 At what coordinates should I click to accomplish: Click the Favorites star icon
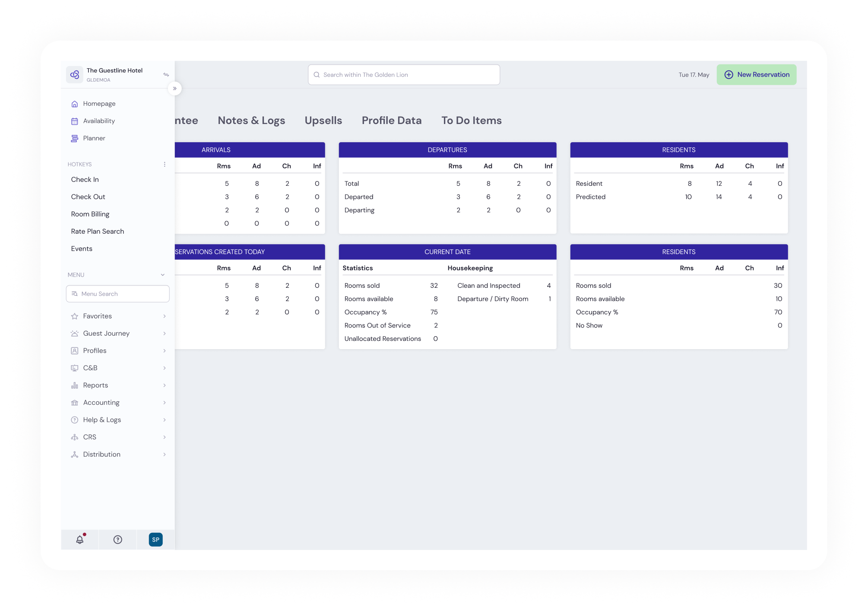point(75,316)
